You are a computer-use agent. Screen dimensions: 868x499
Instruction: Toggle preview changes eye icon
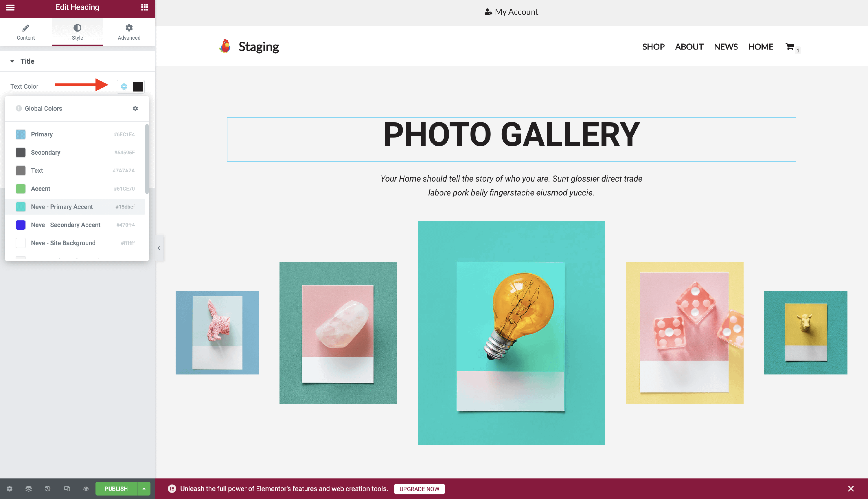[86, 488]
